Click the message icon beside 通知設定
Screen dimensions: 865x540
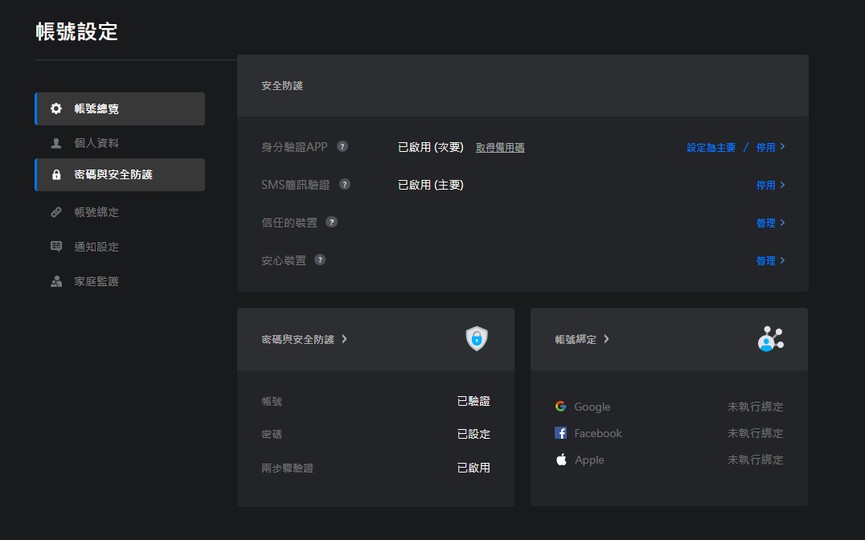point(56,247)
